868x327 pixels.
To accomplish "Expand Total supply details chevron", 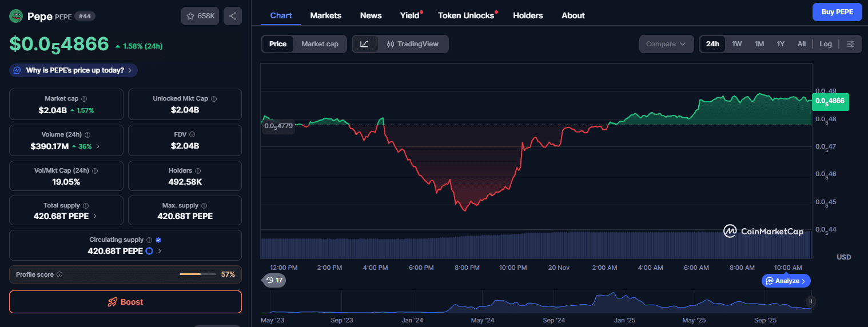I will [95, 216].
